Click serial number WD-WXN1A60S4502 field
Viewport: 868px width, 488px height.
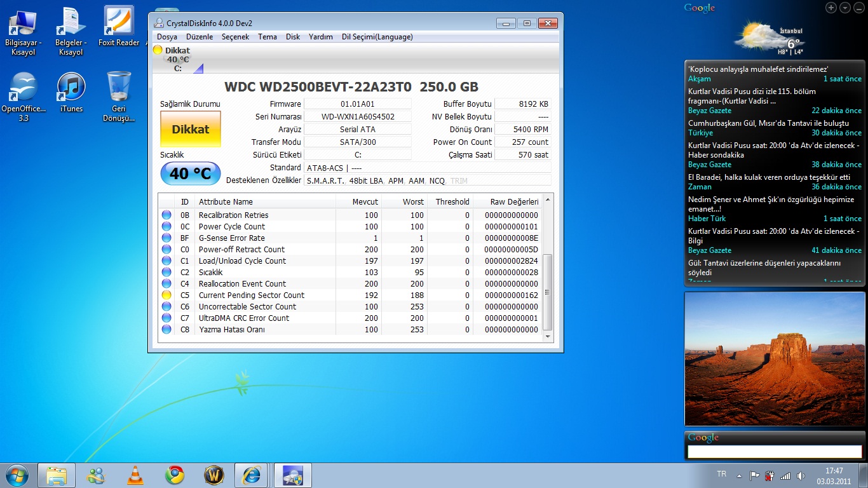[x=358, y=117]
